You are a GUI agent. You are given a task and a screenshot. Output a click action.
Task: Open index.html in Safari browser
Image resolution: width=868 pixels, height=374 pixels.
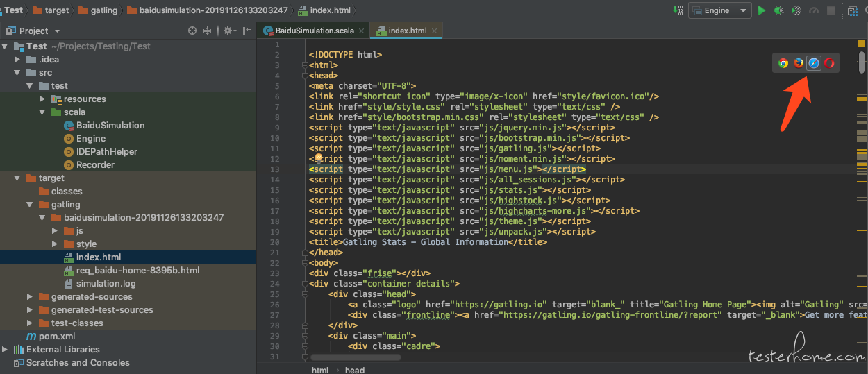tap(813, 63)
